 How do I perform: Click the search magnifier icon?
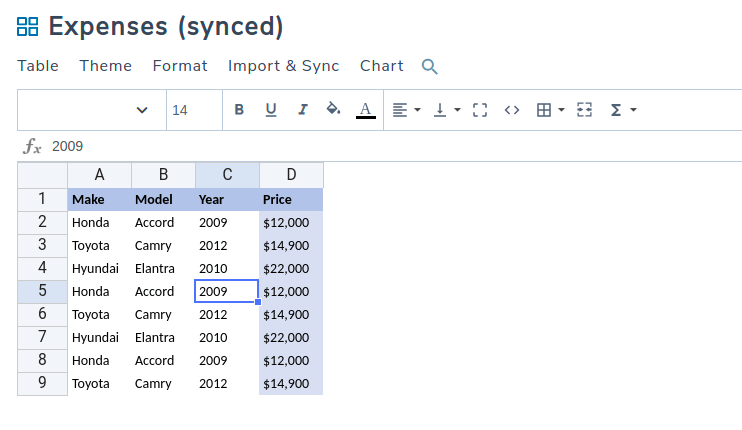pyautogui.click(x=430, y=67)
